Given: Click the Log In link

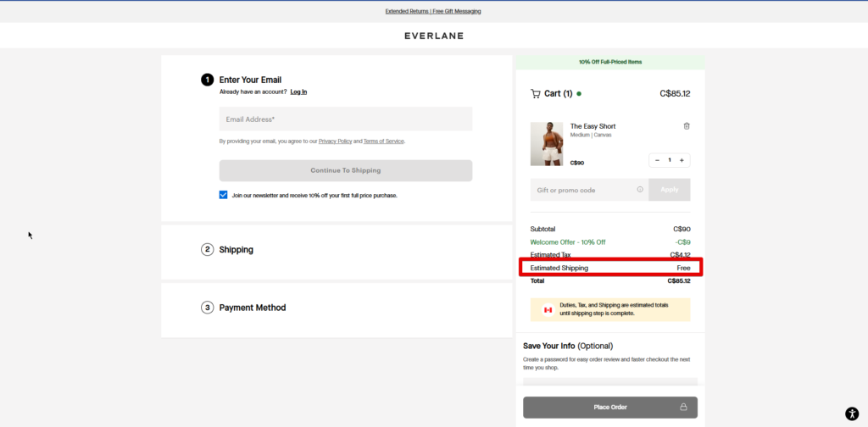Looking at the screenshot, I should pyautogui.click(x=298, y=91).
